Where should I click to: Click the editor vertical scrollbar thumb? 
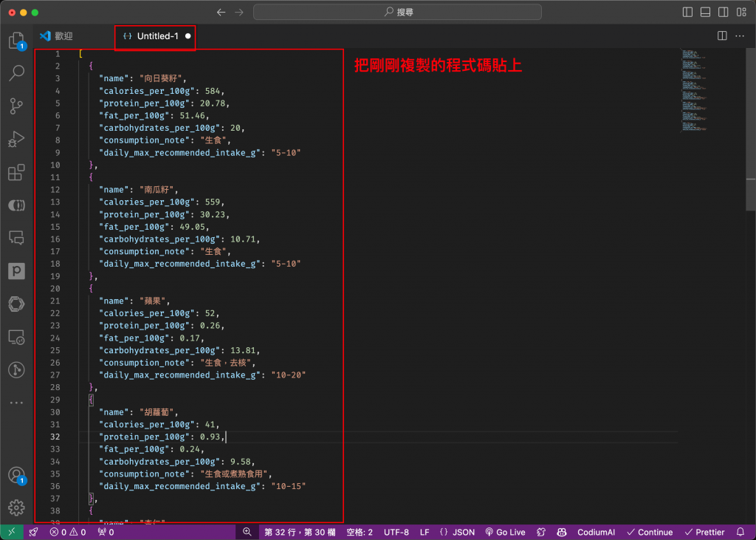pos(751,129)
